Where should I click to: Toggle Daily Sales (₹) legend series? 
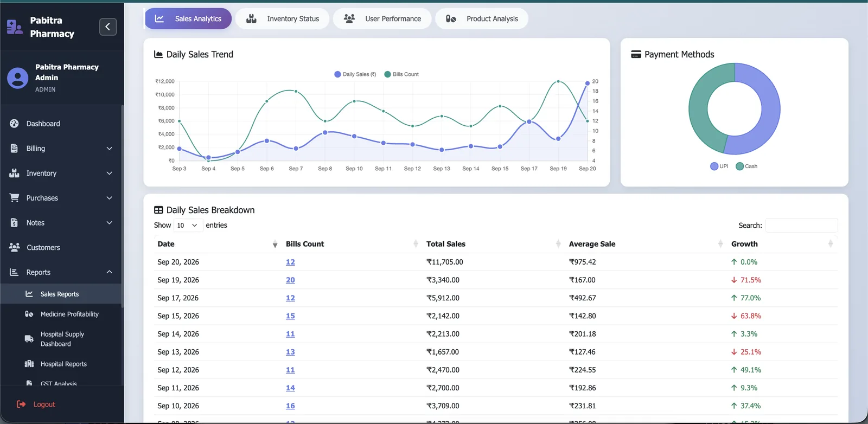click(355, 74)
